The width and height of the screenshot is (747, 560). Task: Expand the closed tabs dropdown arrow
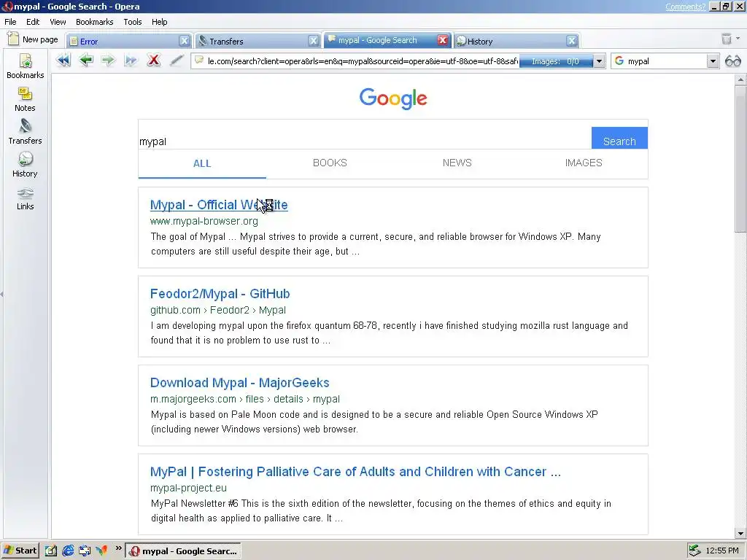738,39
